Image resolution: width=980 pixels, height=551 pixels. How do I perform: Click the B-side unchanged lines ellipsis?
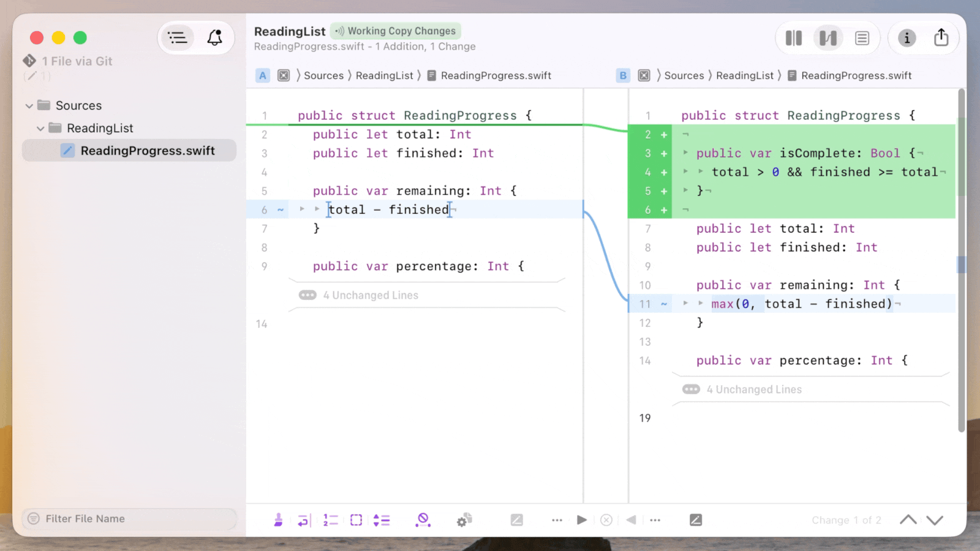click(691, 389)
